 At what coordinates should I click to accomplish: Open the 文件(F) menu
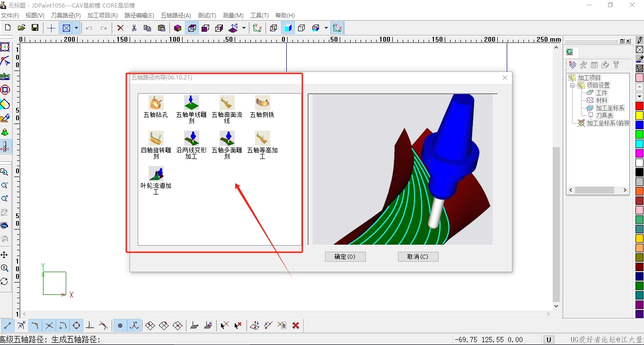(10, 16)
